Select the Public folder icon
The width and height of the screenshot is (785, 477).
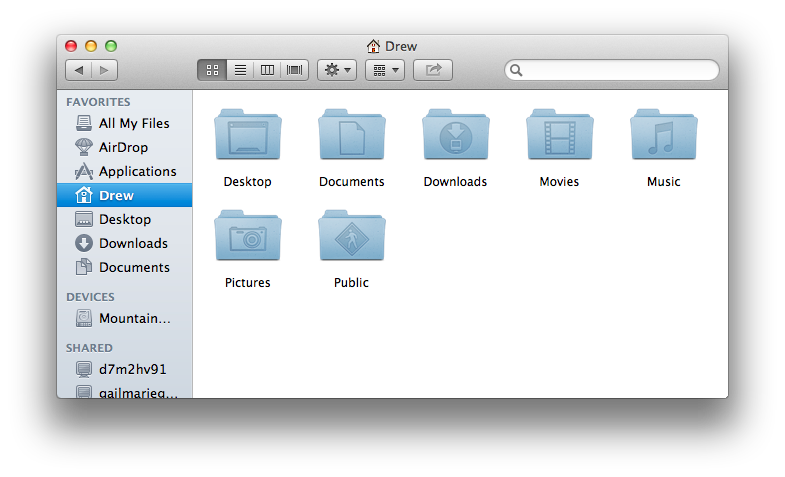352,235
